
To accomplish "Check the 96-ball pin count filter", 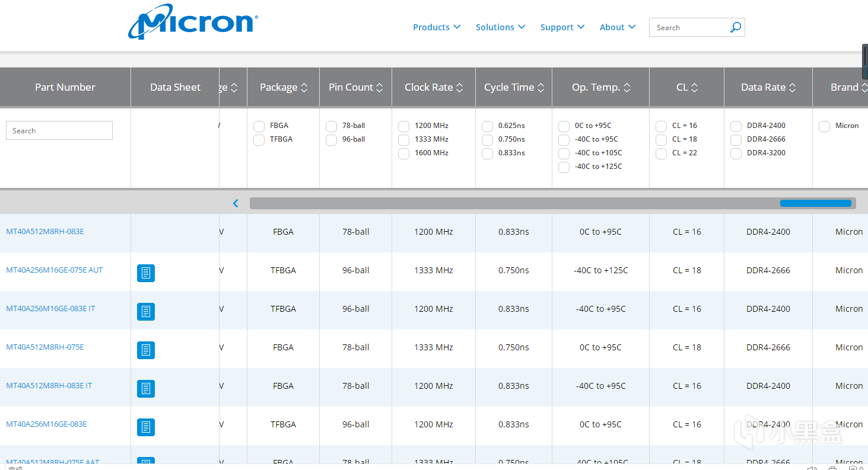I will (331, 140).
